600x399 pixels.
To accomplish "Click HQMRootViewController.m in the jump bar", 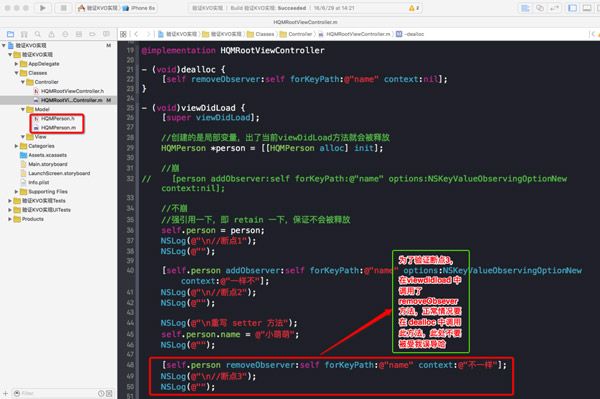I will (354, 34).
